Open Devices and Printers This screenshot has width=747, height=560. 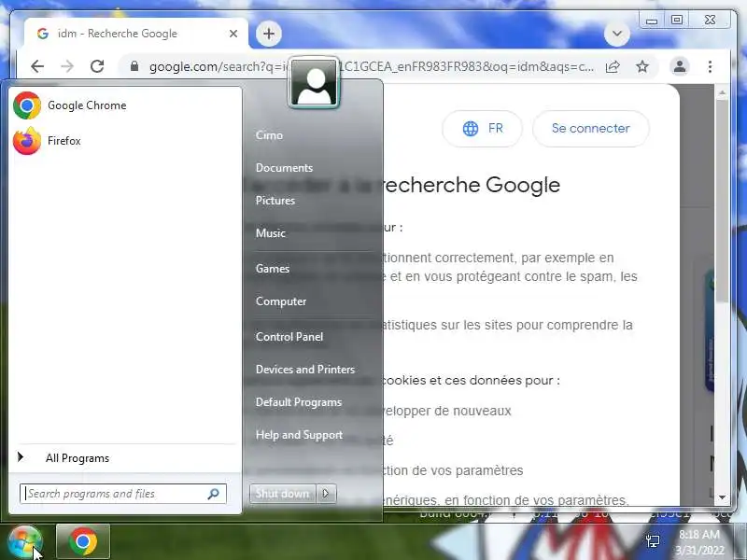[x=305, y=370]
